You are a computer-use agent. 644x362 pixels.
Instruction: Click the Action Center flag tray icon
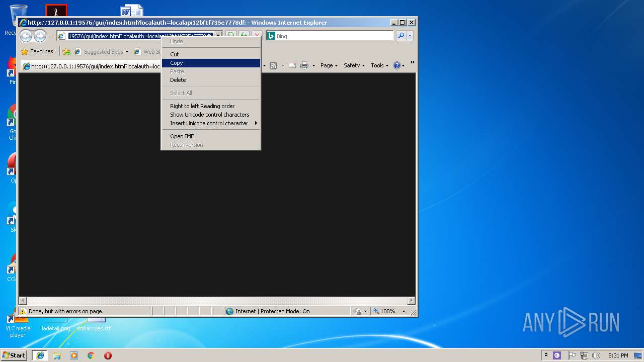(572, 355)
